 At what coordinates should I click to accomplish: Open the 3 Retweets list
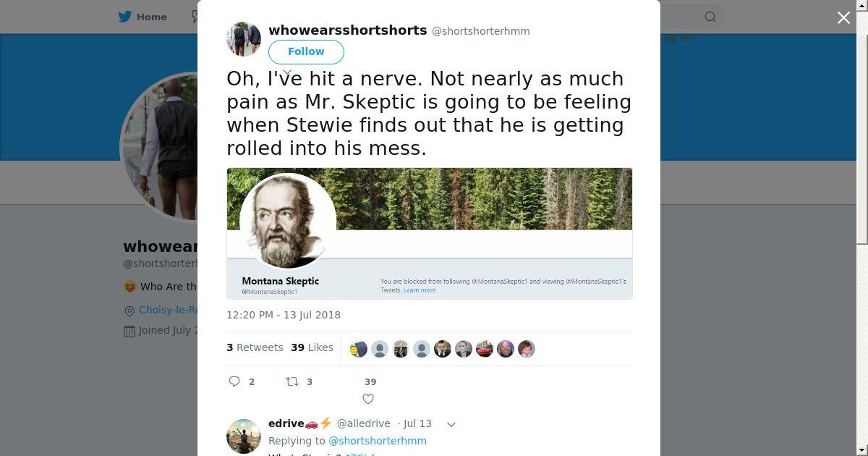[x=255, y=347]
